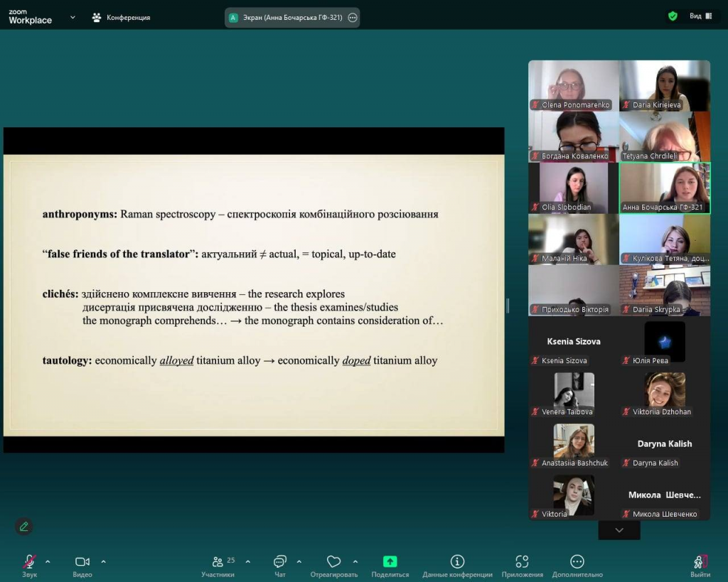Expand video options arrow next to Видео
This screenshot has height=582, width=728.
[x=103, y=561]
